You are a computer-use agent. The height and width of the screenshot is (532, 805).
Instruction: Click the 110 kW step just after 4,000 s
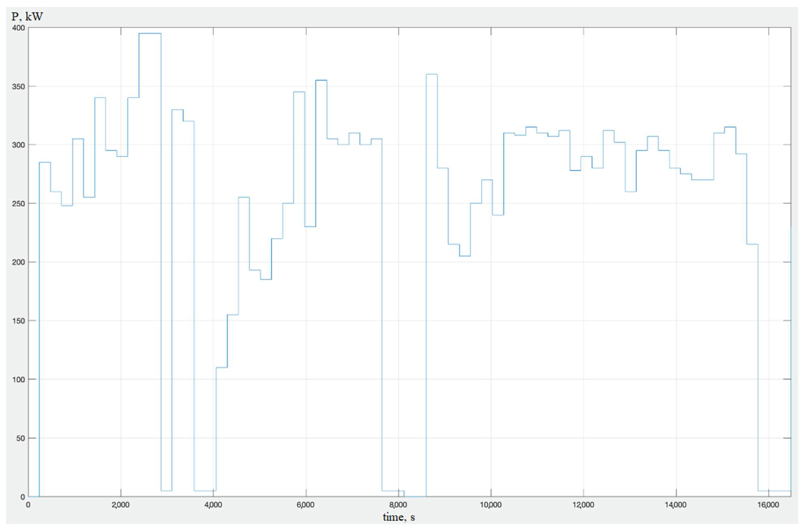pyautogui.click(x=222, y=367)
